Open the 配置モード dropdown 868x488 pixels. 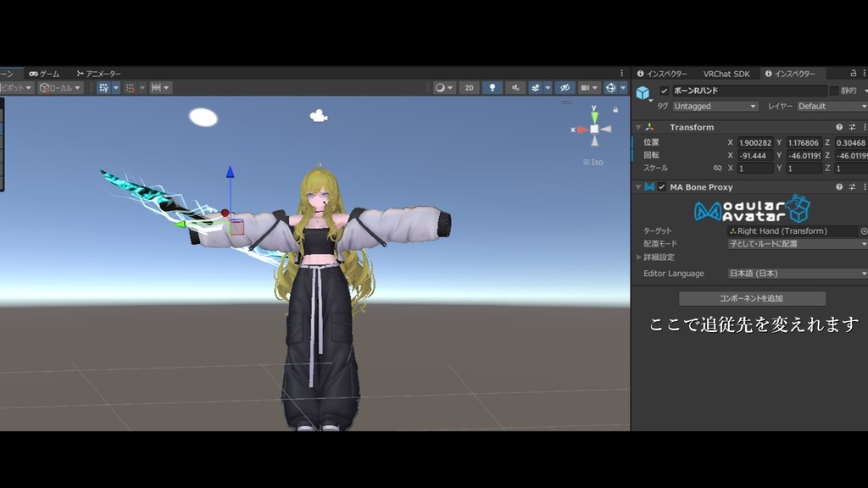(797, 244)
